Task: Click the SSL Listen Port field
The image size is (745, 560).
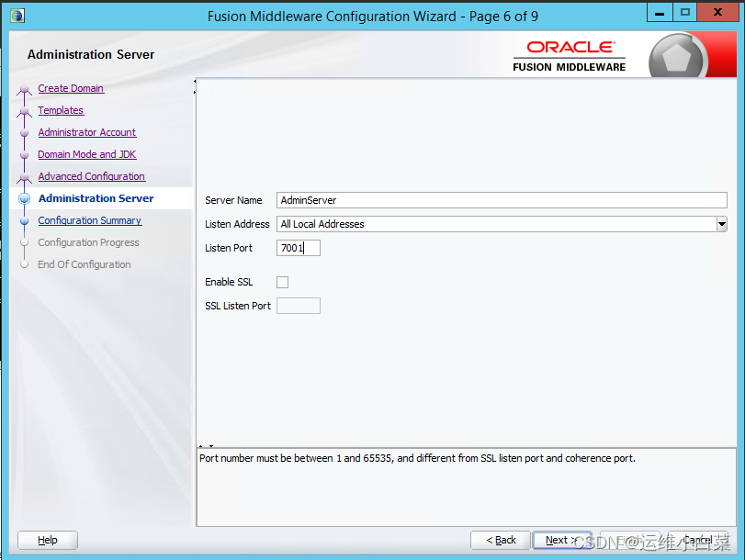Action: pyautogui.click(x=298, y=306)
